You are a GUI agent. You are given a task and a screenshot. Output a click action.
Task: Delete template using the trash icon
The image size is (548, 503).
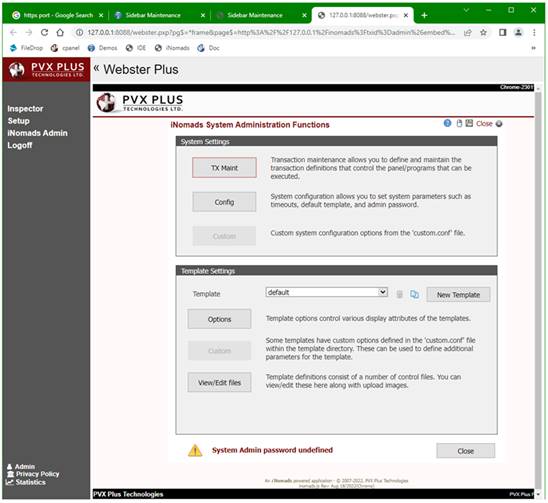[399, 294]
